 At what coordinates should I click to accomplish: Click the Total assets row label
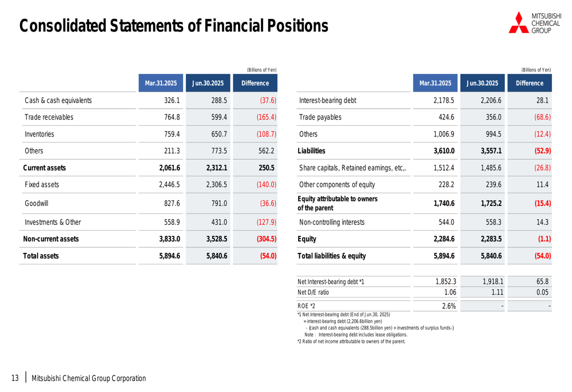tap(40, 256)
